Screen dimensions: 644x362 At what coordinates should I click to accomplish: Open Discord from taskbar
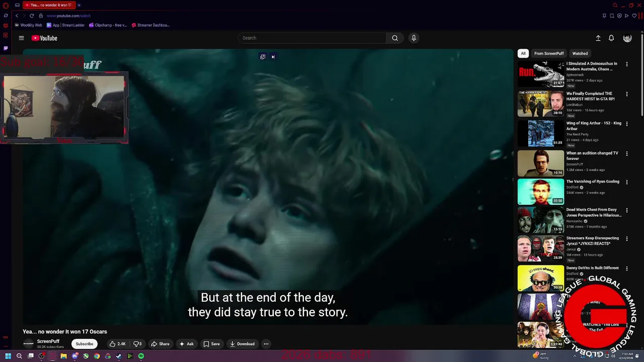point(74,356)
